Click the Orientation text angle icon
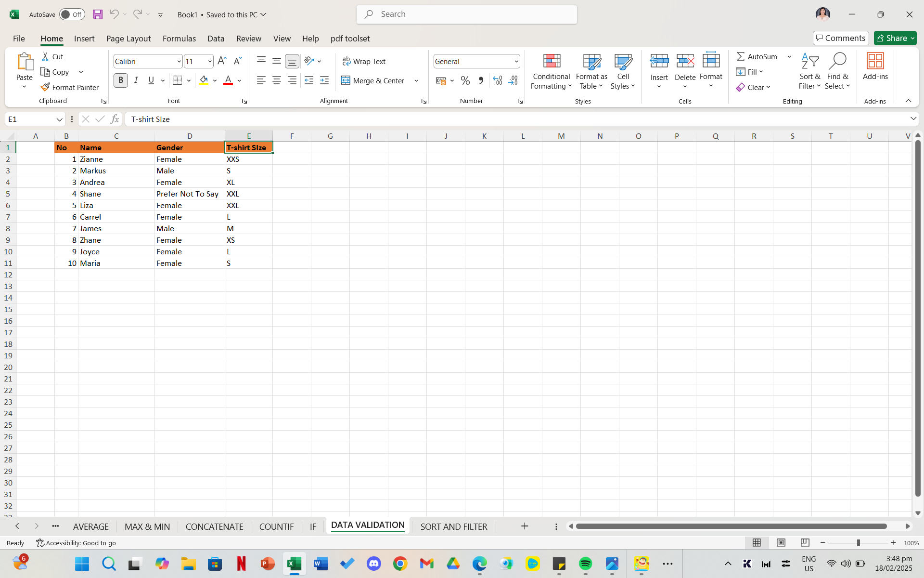Screen dimensions: 924x578 pyautogui.click(x=309, y=61)
